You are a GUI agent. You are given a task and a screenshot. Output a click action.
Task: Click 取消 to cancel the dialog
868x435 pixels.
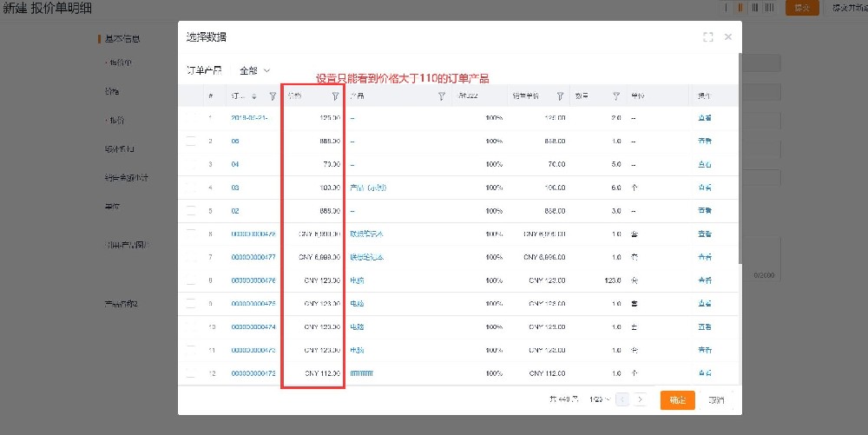pyautogui.click(x=716, y=399)
